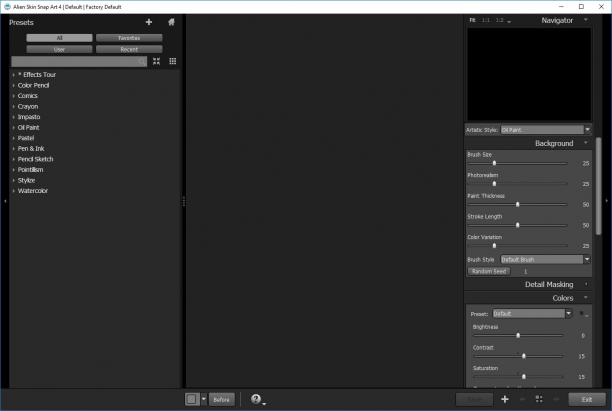The image size is (612, 411).
Task: Click the panel divider grip handle
Action: (183, 201)
